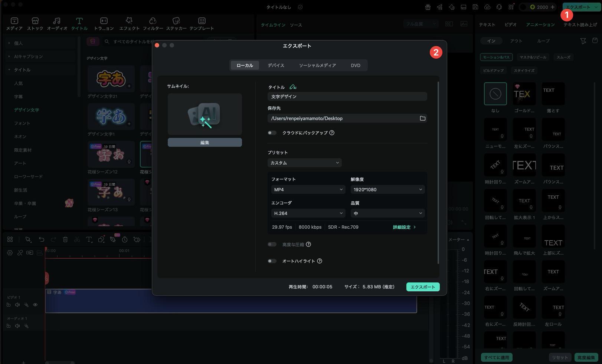Enable the cloud backup toggle
602x364 pixels.
click(x=272, y=133)
